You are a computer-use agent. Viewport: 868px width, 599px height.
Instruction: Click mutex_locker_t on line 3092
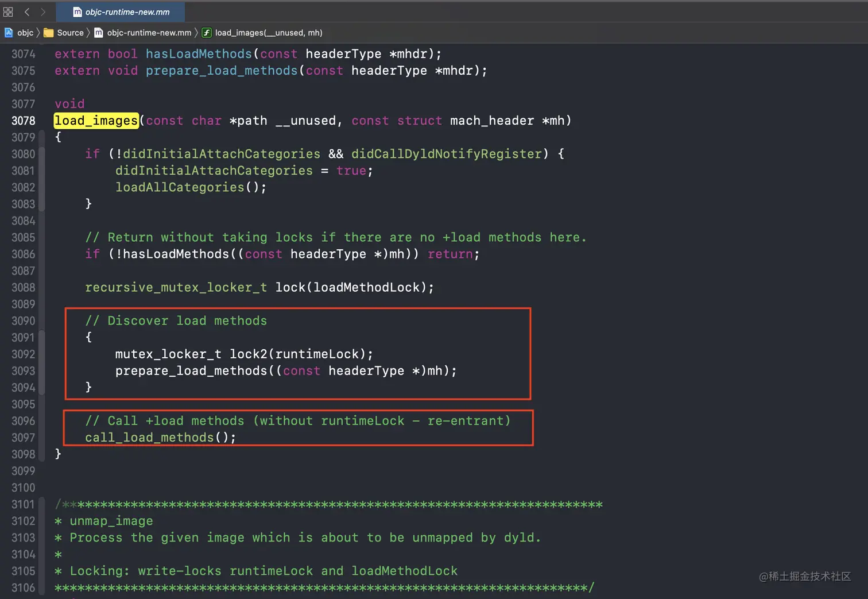[x=168, y=354]
